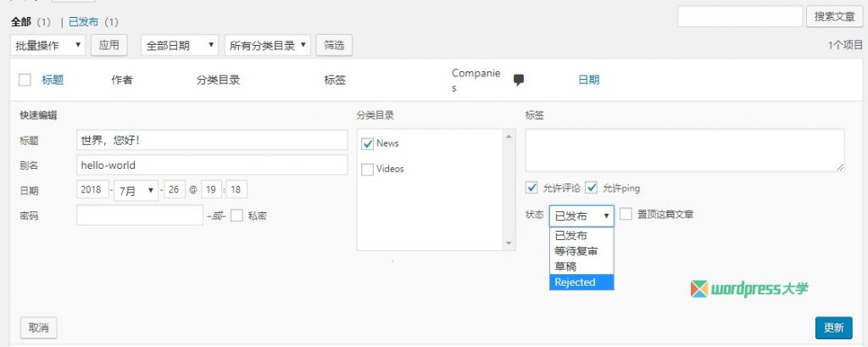Check the Videos category checkbox
The image size is (868, 347).
[367, 169]
